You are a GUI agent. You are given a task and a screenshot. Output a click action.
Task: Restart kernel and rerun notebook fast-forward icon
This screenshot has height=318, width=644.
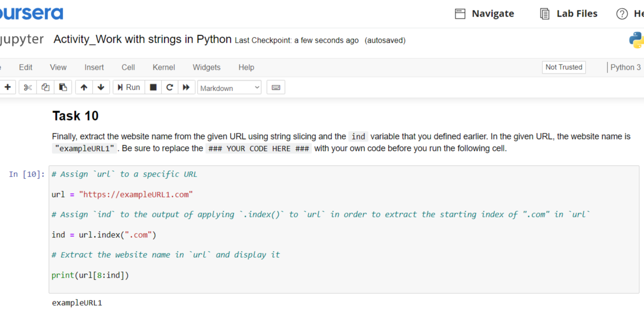point(186,87)
